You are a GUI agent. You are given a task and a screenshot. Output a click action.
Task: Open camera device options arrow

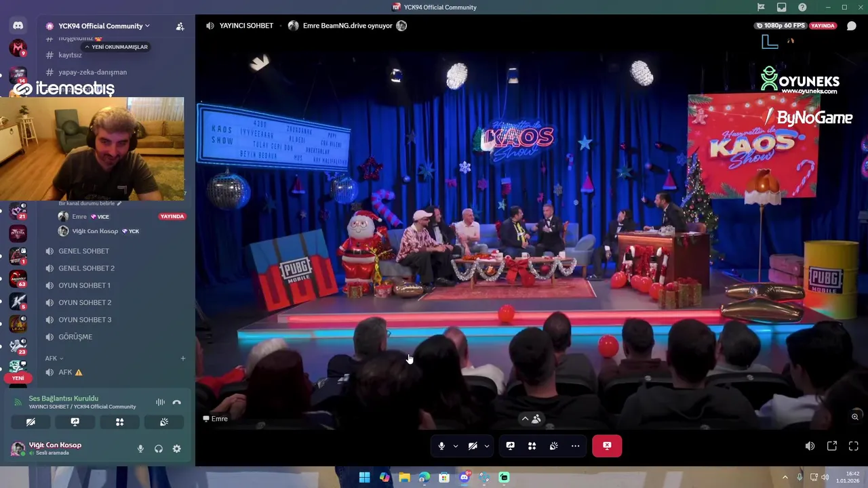(487, 446)
